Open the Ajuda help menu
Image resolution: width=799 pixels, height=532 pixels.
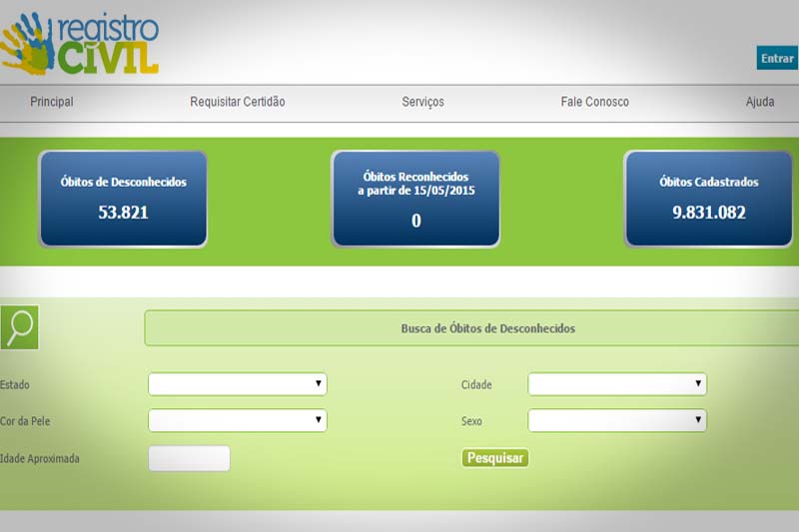click(x=759, y=102)
